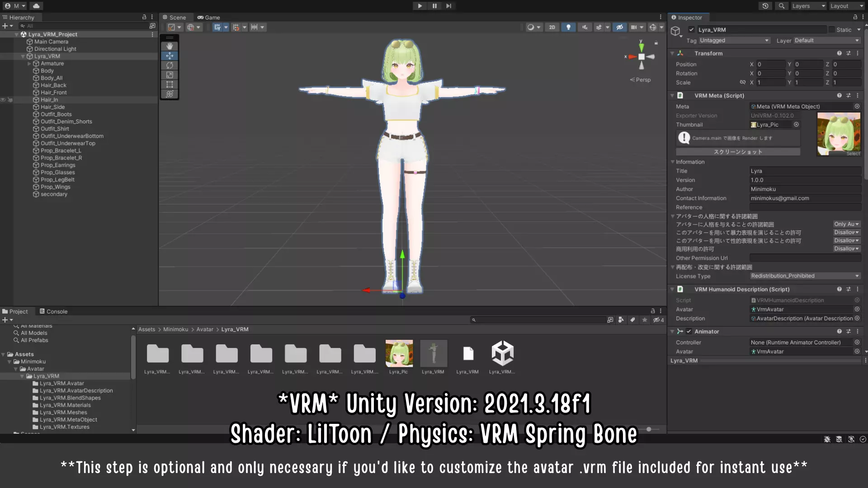
Task: Adjust the Project icon size slider
Action: [649, 429]
